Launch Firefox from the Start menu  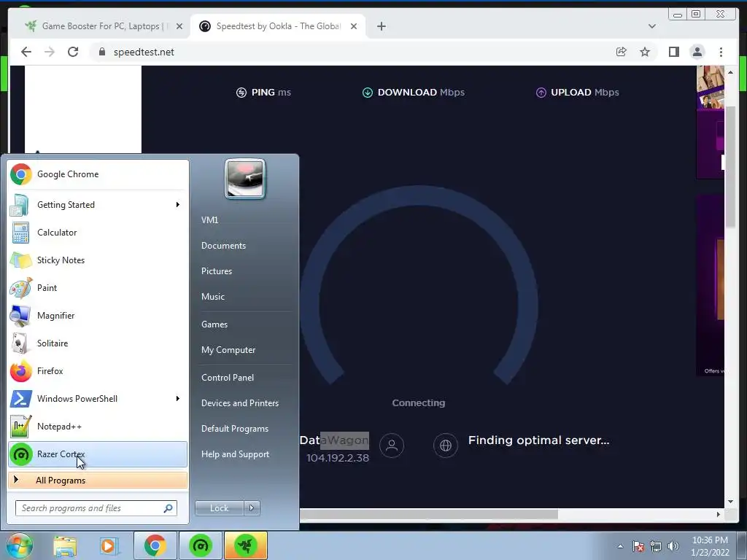pyautogui.click(x=98, y=371)
